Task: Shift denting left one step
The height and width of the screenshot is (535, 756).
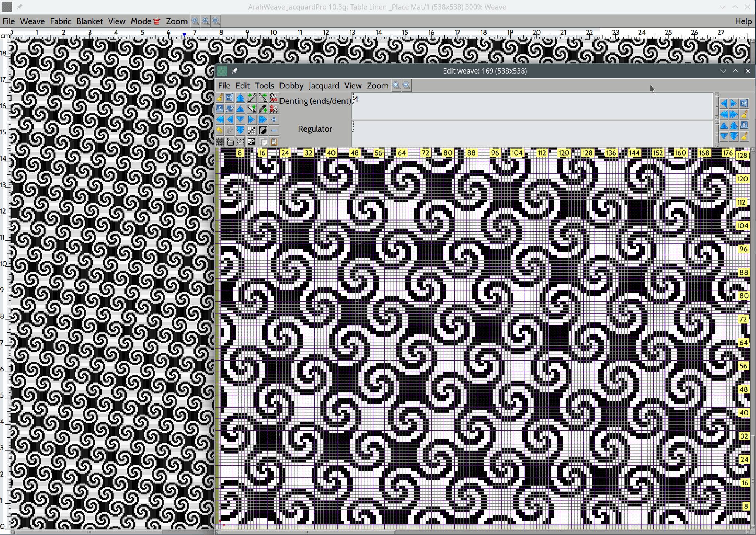Action: tap(724, 103)
